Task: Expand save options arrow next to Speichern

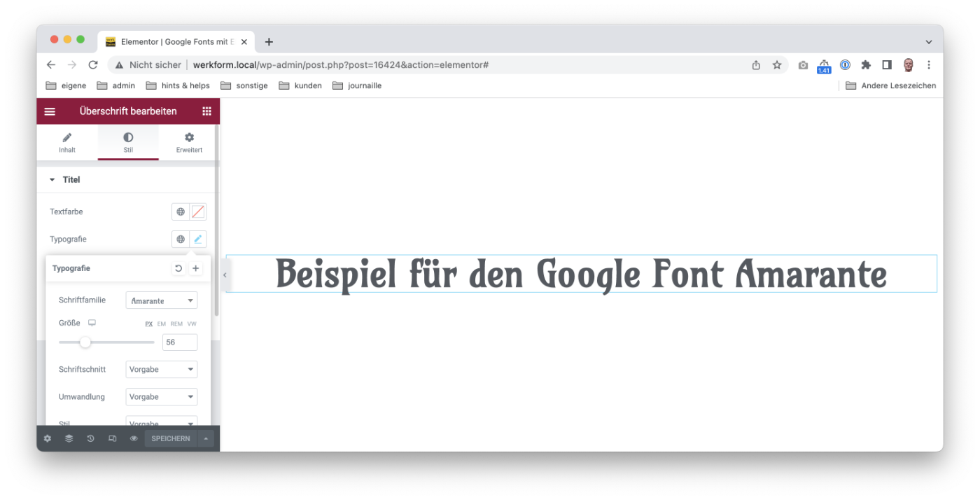Action: pyautogui.click(x=205, y=438)
